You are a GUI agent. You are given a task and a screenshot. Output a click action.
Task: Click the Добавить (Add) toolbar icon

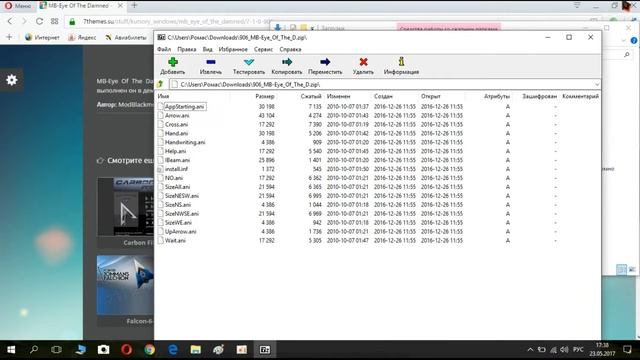point(173,62)
